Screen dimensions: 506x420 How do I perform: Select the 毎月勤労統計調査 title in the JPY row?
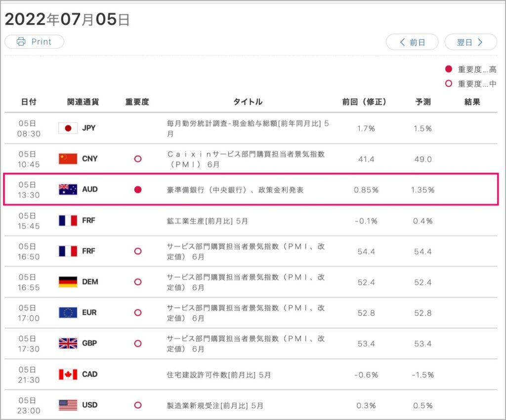248,128
